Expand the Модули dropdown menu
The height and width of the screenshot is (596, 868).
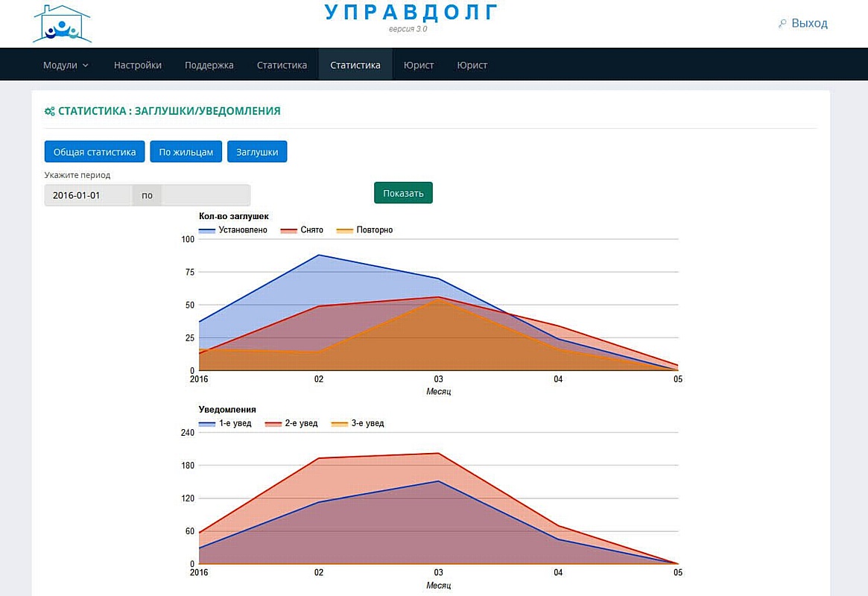66,65
